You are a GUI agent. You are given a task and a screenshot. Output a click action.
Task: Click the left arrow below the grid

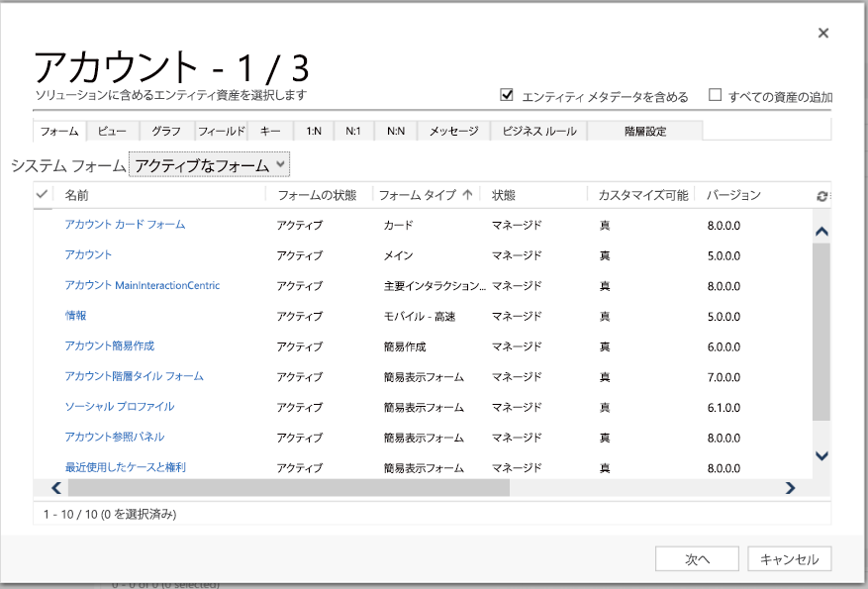[55, 487]
